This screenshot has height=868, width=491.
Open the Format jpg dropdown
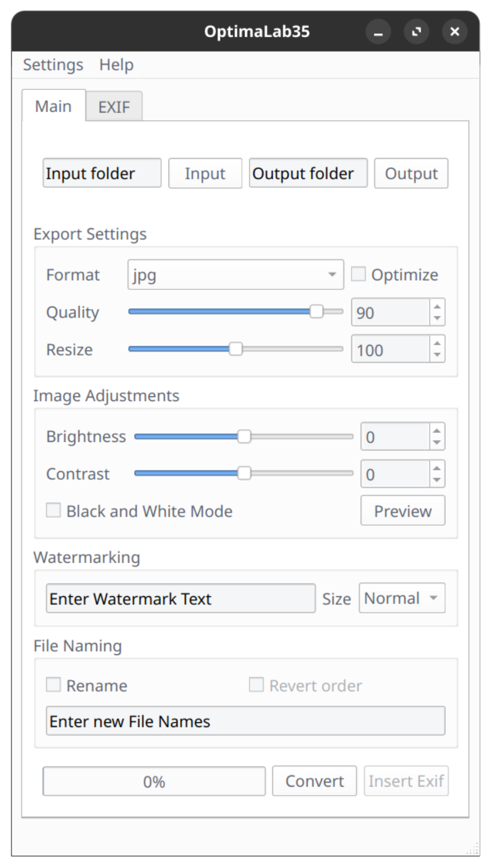tap(235, 275)
